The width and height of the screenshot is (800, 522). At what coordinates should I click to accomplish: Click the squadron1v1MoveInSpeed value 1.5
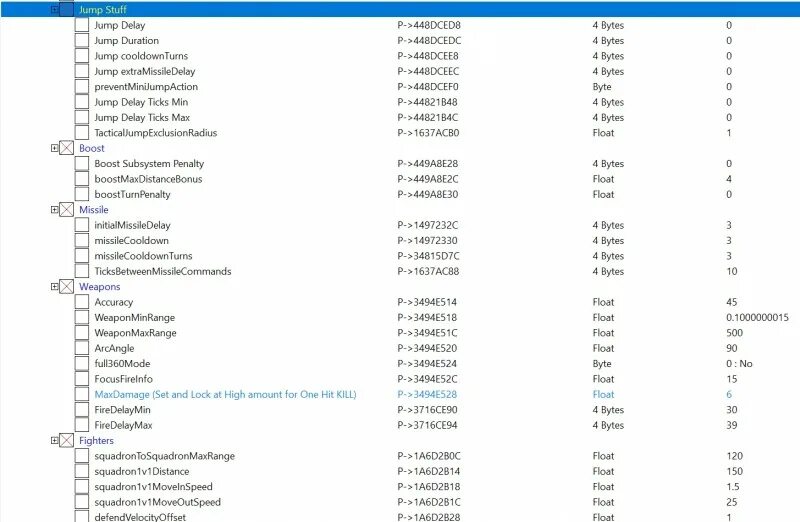733,487
